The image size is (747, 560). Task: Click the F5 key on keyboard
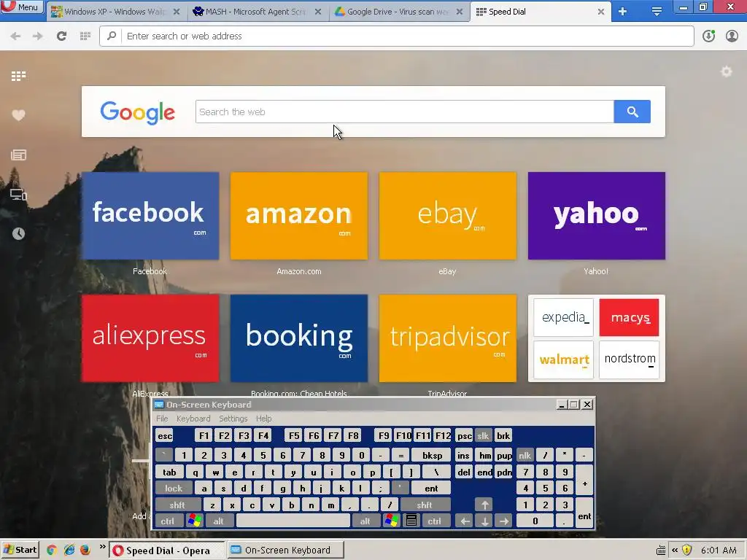[294, 436]
